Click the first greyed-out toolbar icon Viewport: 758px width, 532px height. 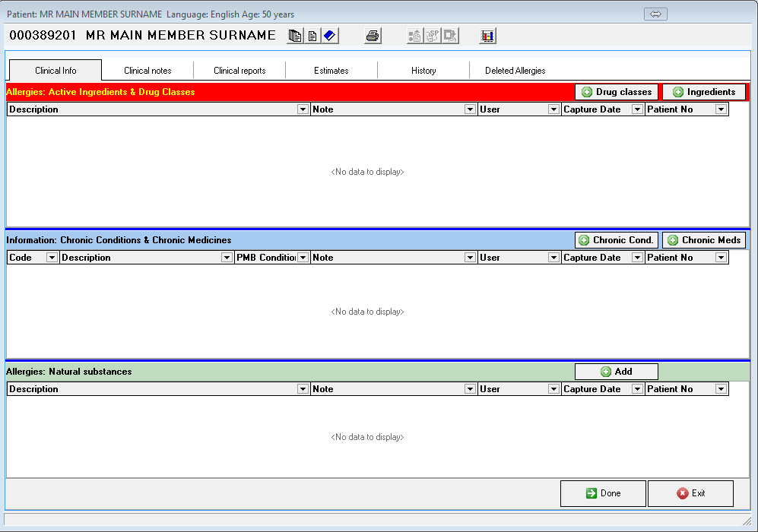click(415, 36)
